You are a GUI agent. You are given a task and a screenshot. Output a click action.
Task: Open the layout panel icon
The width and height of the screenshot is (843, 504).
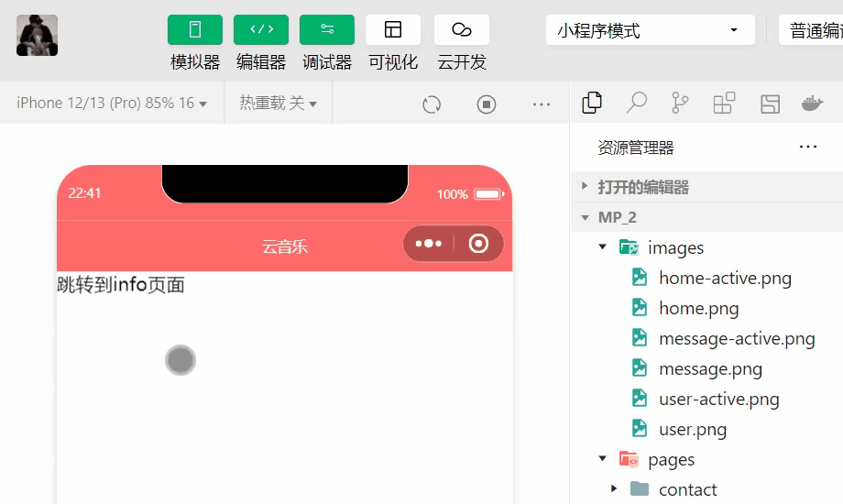point(770,104)
